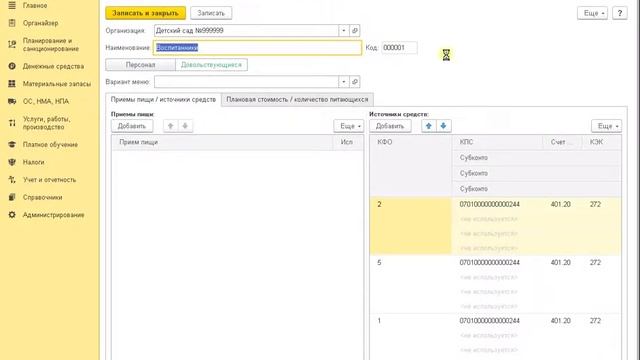Click the КЭК column header
Image resolution: width=640 pixels, height=360 pixels.
point(602,142)
